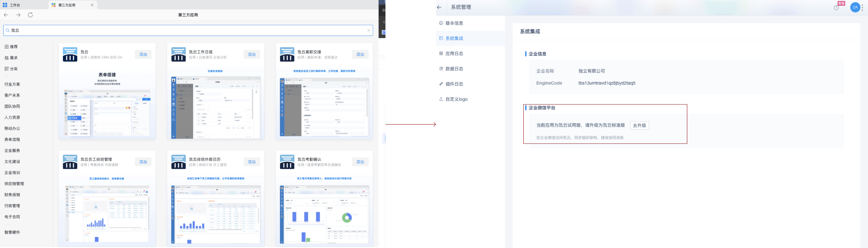Image resolution: width=868 pixels, height=248 pixels.
Task: Click the search box containing 氚云
Action: [x=188, y=30]
